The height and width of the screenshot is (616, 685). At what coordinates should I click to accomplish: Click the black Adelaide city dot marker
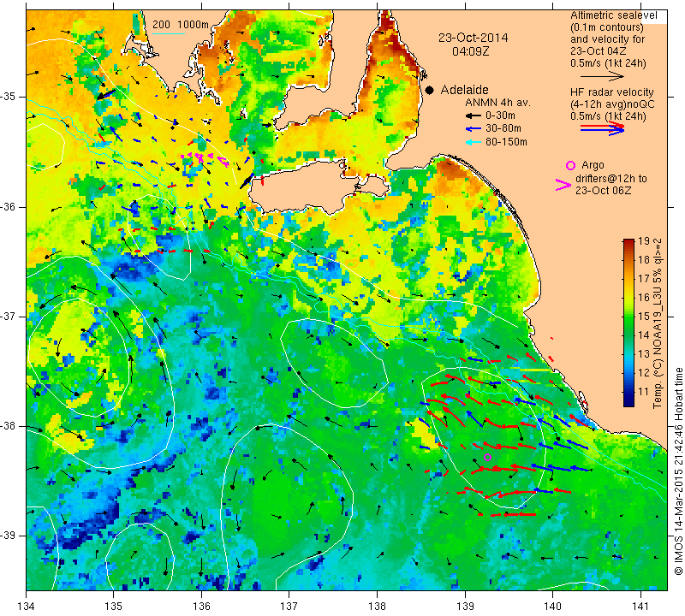click(x=430, y=90)
